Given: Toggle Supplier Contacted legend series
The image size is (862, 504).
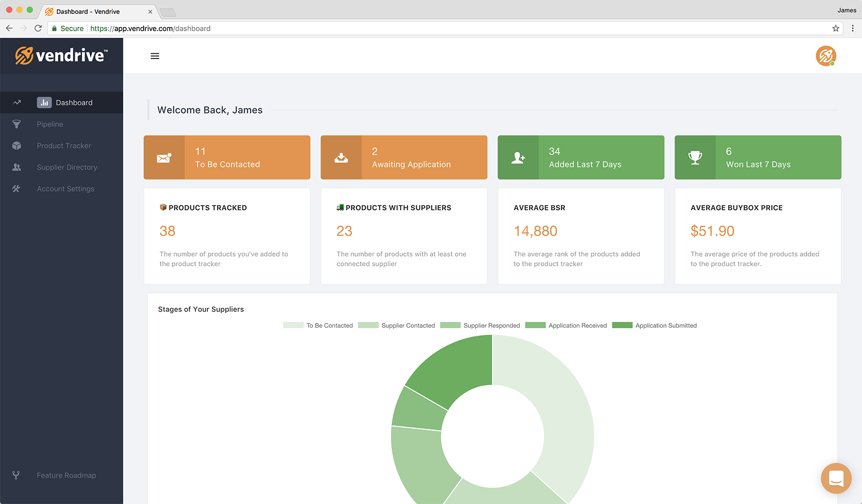Looking at the screenshot, I should point(397,326).
